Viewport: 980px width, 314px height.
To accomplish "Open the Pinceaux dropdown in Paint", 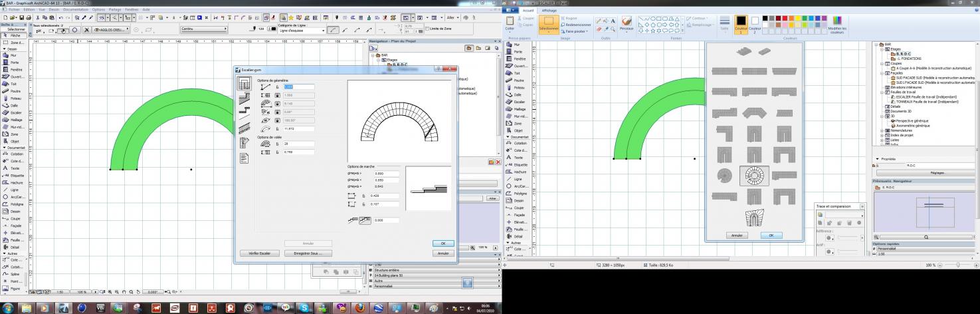I will click(x=627, y=25).
